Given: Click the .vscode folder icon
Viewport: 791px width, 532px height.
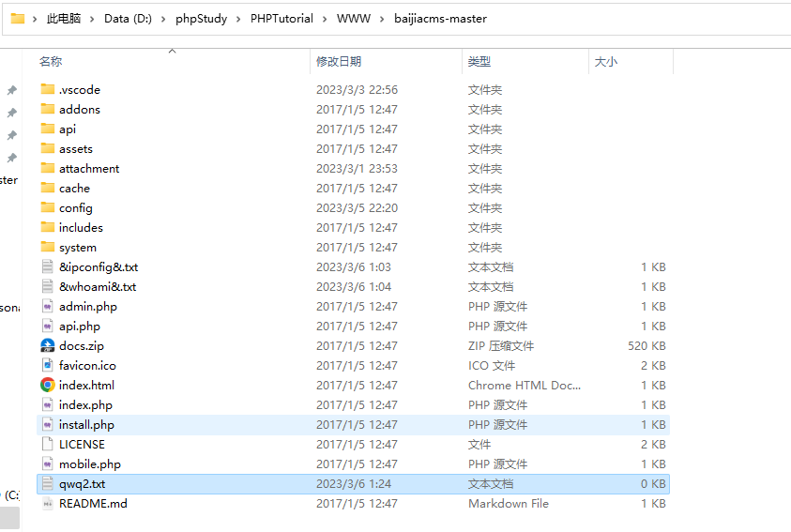Looking at the screenshot, I should click(x=48, y=89).
